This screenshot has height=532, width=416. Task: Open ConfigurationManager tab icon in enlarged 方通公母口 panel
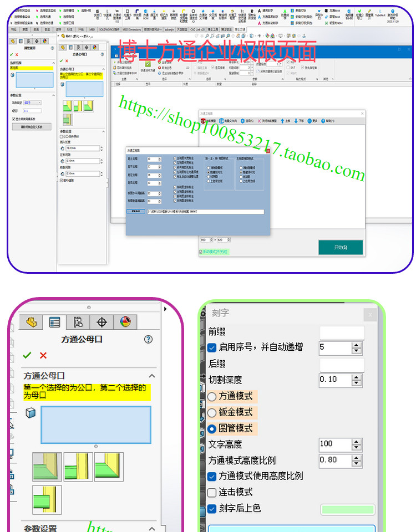click(x=78, y=321)
